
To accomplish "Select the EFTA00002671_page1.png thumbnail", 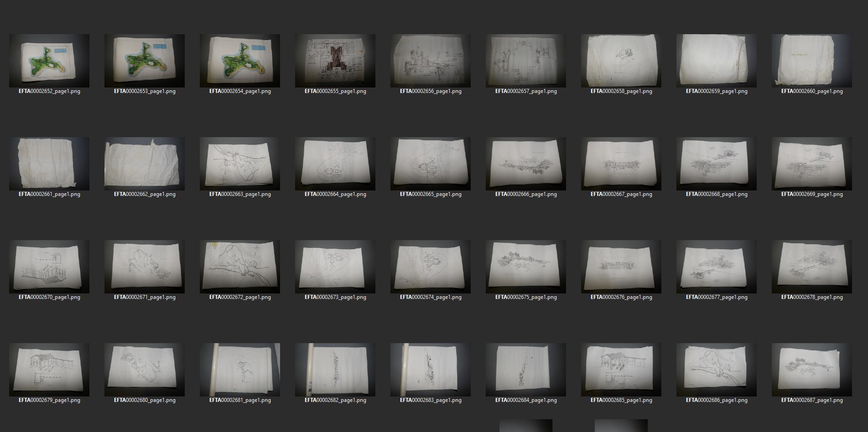I will tap(145, 267).
